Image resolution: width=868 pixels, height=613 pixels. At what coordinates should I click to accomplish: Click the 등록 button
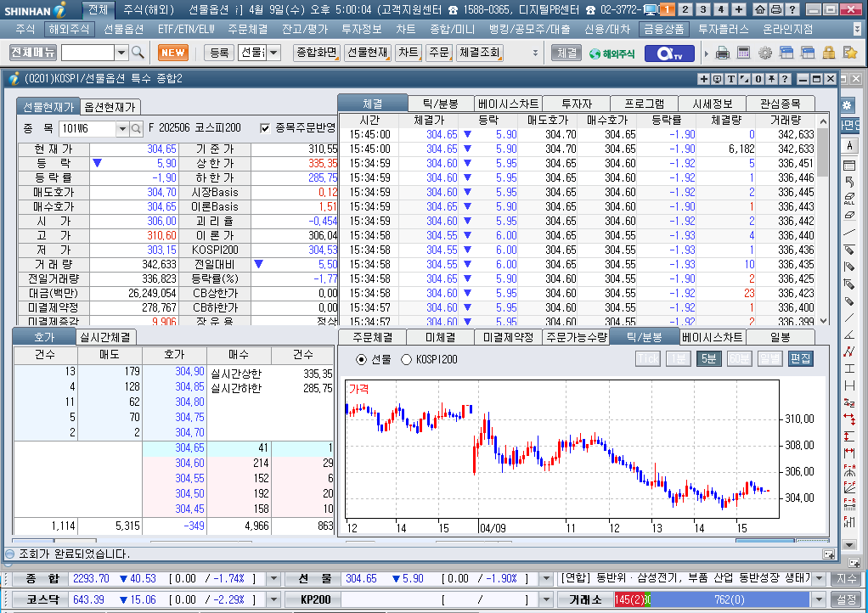coord(219,53)
